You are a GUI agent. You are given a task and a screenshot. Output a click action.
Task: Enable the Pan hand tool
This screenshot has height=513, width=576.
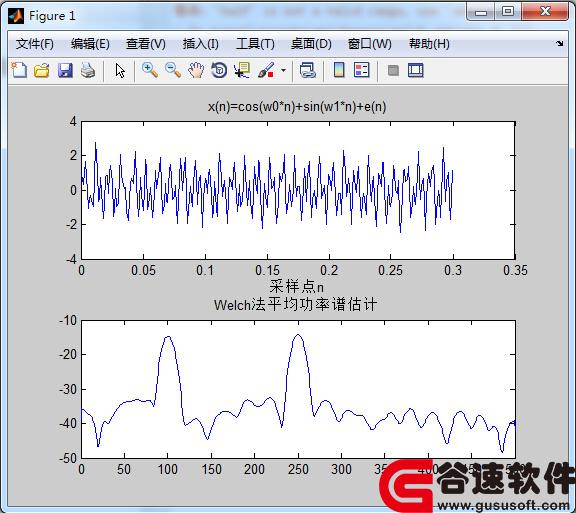(196, 70)
